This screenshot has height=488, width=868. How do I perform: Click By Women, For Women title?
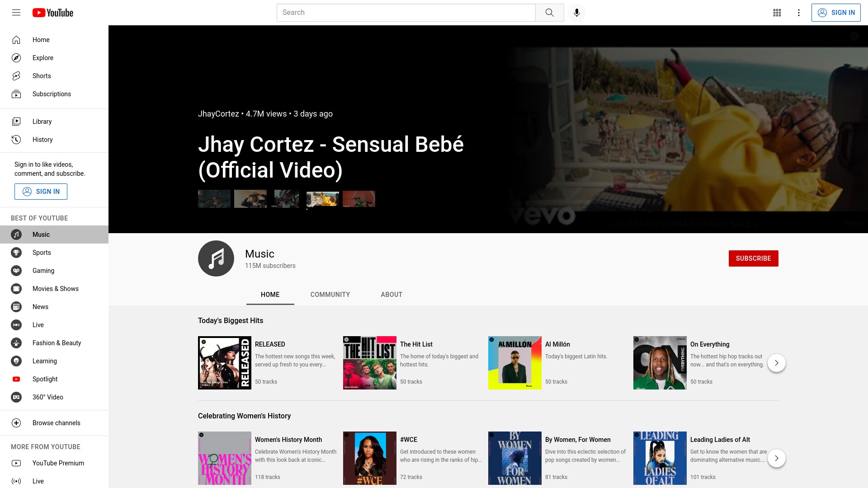pyautogui.click(x=578, y=440)
